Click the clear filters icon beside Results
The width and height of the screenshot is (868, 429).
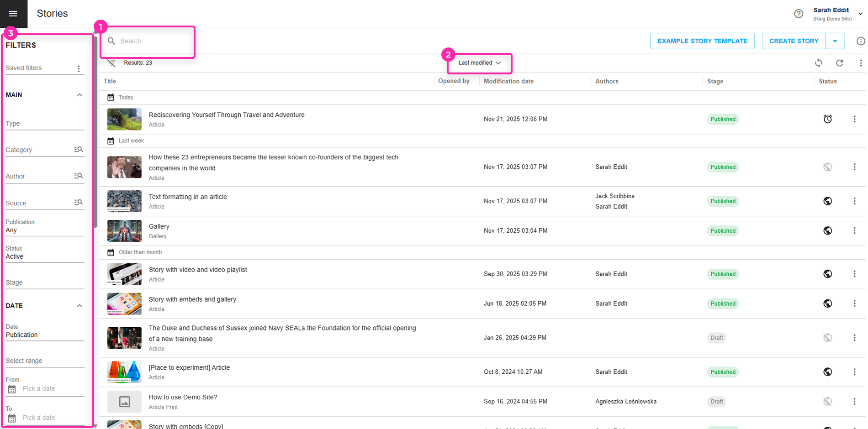pyautogui.click(x=111, y=63)
